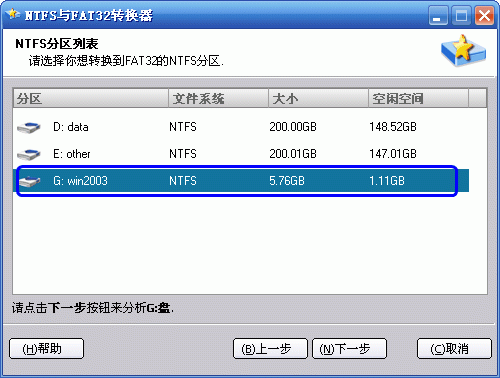Click the D: data drive icon
The height and width of the screenshot is (378, 500).
tap(29, 127)
